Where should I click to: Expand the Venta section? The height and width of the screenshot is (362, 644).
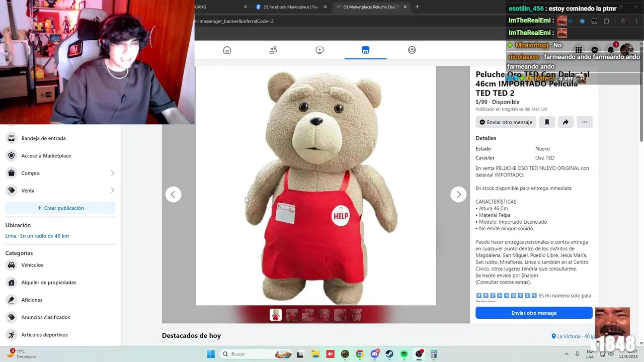(60, 191)
